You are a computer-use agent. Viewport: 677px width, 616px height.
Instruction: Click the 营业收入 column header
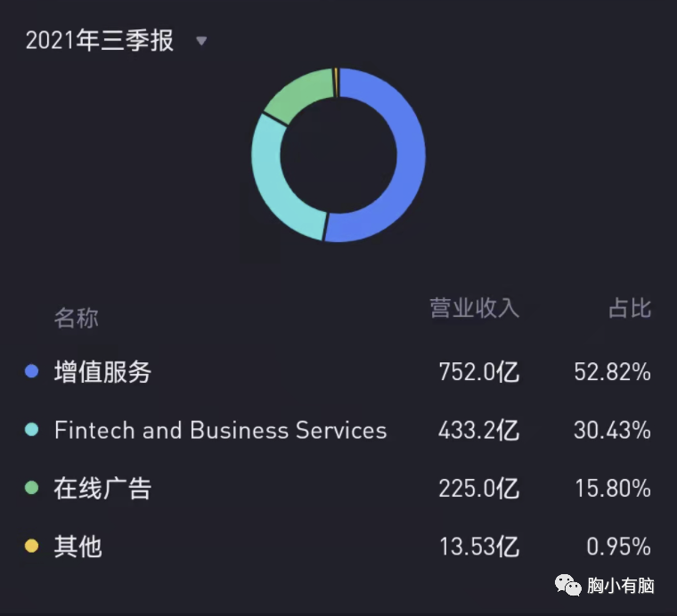coord(474,309)
